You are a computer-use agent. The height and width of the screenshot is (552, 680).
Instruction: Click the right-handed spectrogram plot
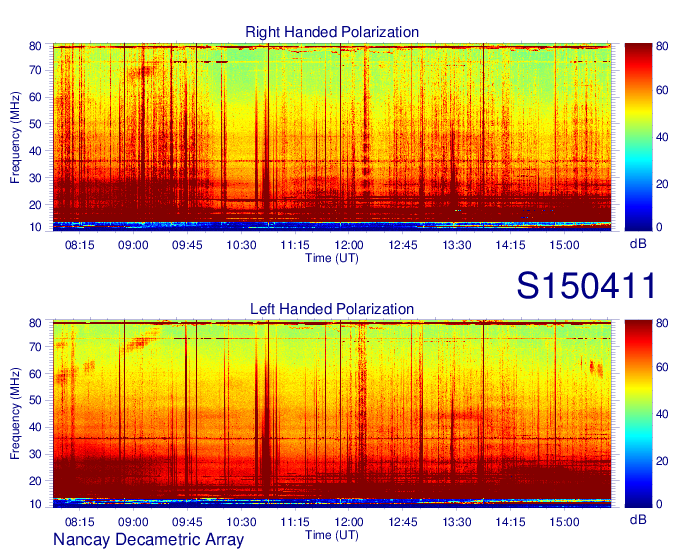click(332, 137)
